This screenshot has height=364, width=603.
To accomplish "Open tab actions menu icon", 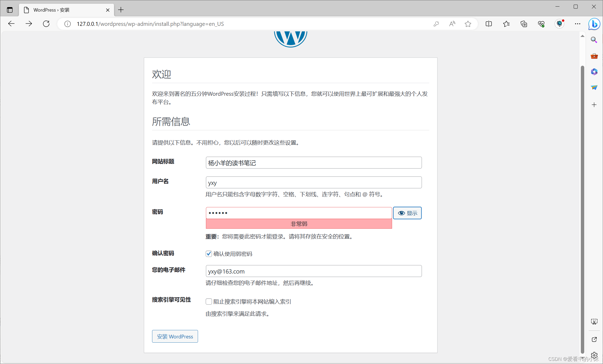I will [10, 10].
